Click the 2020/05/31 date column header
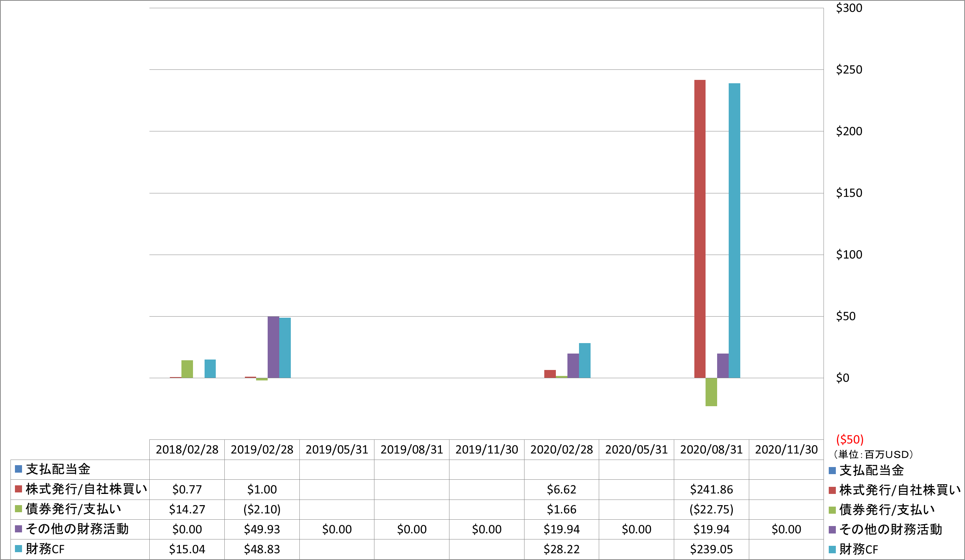The image size is (965, 560). coord(636,449)
